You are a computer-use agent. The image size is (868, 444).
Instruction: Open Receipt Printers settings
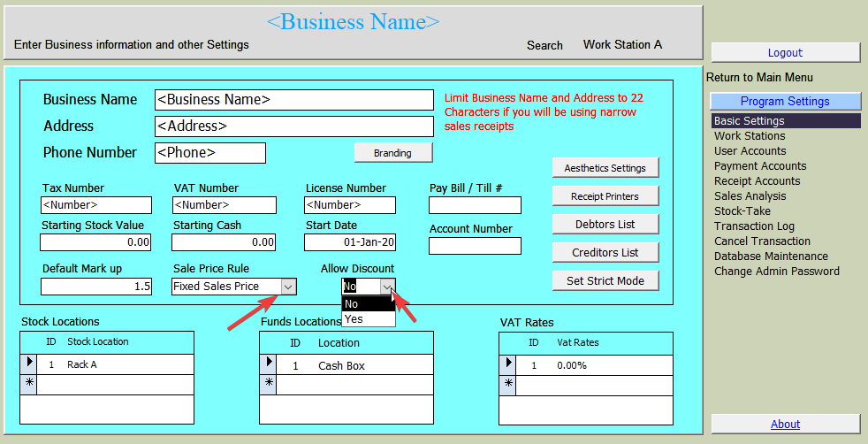click(x=605, y=196)
